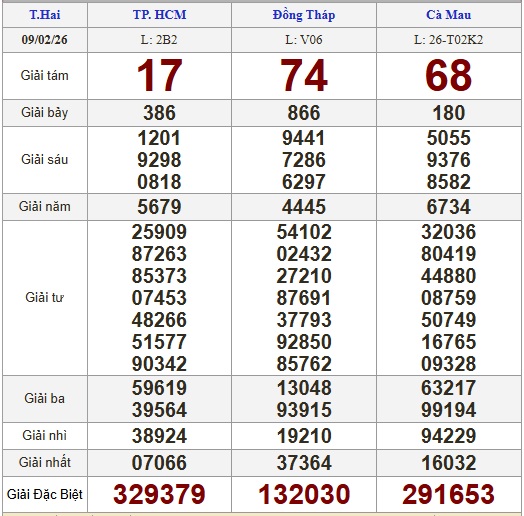524x516 pixels.
Task: Click Giải tám number 68
Action: [x=448, y=75]
